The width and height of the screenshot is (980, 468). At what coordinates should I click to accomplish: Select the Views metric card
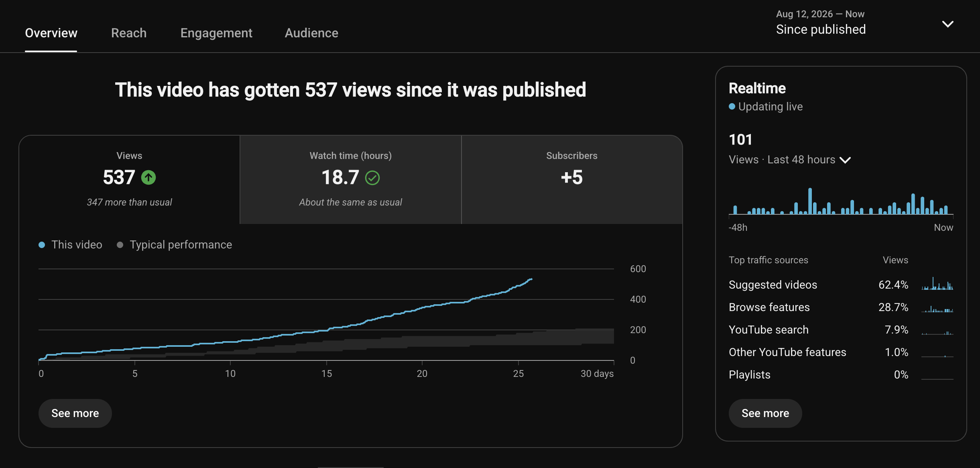[129, 179]
